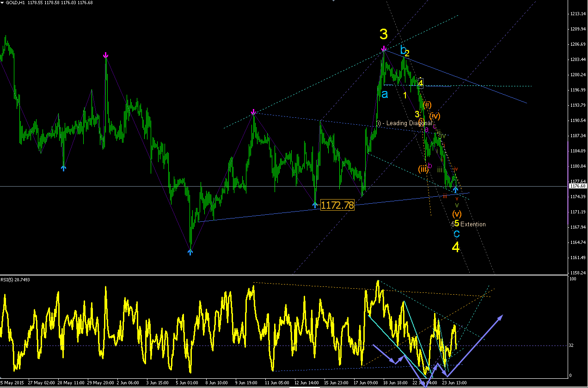Select the yellow 5 label beside Extention
Viewport: 588px width, 388px height.
point(457,224)
